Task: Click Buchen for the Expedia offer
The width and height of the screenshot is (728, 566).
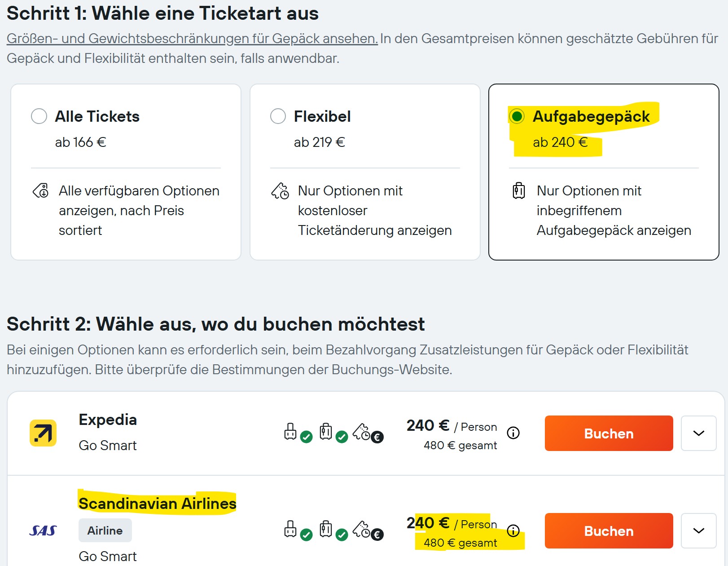Action: click(x=609, y=433)
